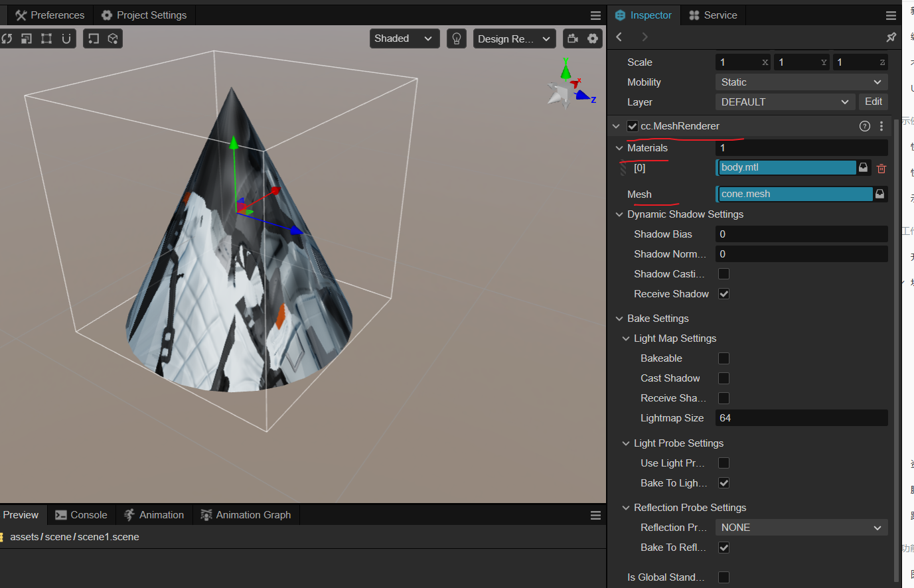
Task: Click the Layer Edit button
Action: click(874, 102)
